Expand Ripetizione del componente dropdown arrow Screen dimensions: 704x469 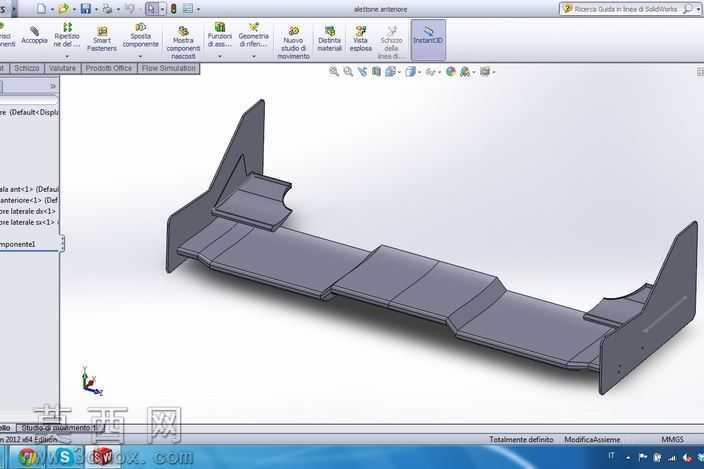[67, 57]
